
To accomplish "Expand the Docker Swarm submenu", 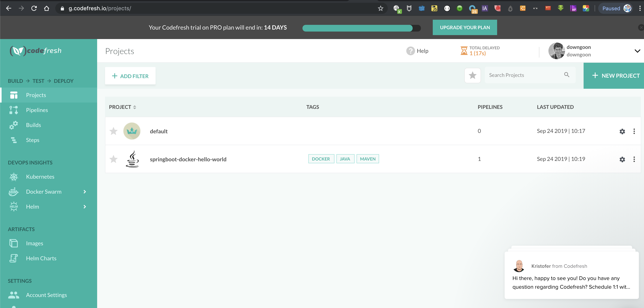I will 85,192.
